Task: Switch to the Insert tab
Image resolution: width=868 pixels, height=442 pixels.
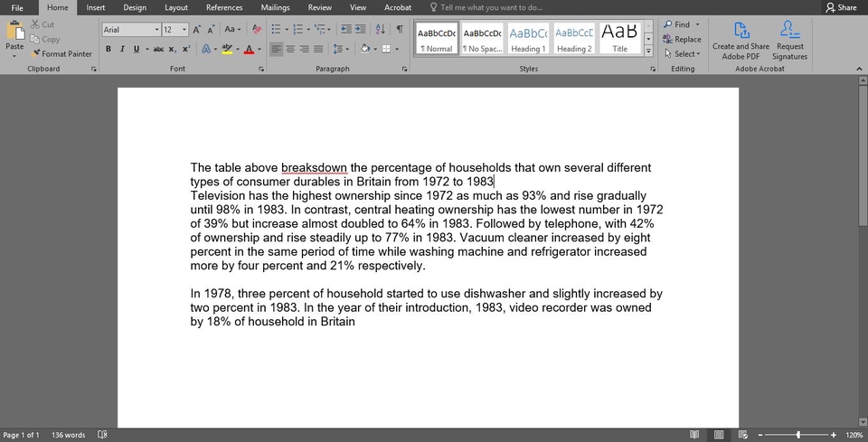Action: [x=95, y=8]
